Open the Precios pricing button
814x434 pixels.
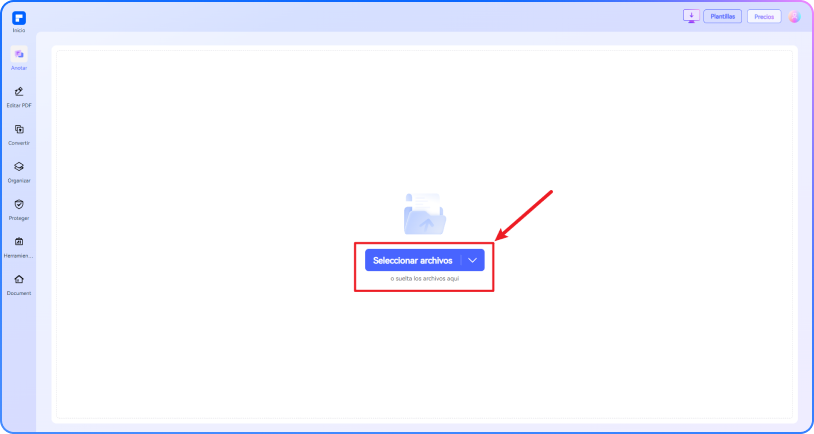764,17
